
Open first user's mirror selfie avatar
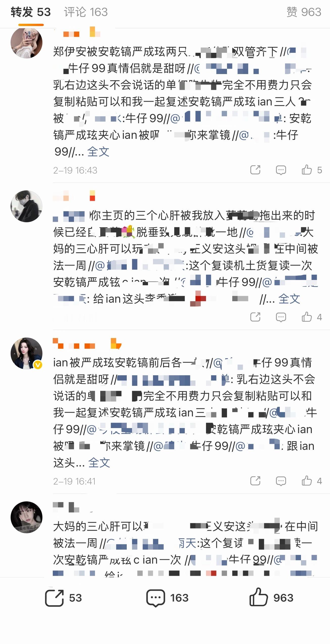click(x=27, y=43)
